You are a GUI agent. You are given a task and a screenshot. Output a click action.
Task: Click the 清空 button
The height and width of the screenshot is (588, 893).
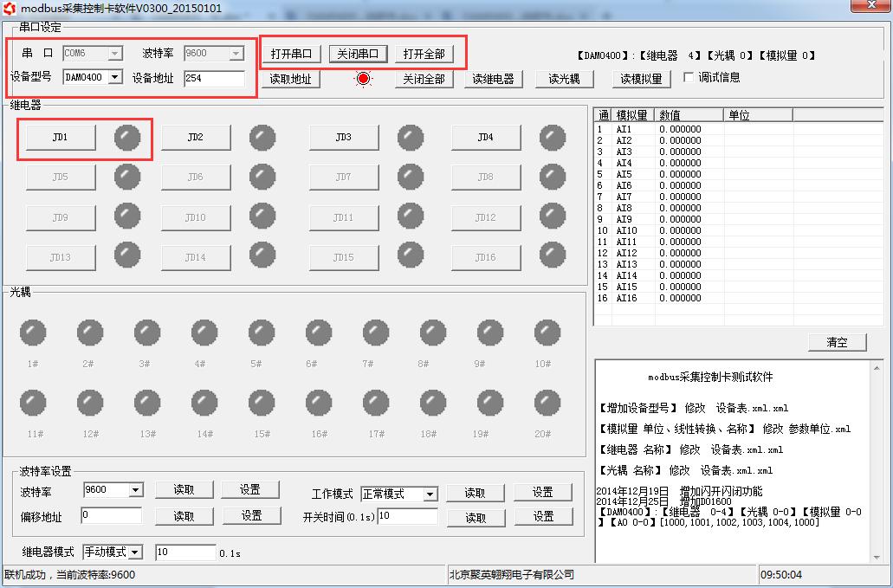(838, 342)
